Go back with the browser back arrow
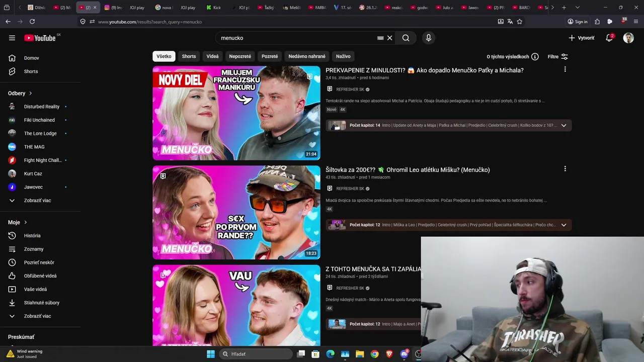The image size is (644, 362). click(x=8, y=22)
